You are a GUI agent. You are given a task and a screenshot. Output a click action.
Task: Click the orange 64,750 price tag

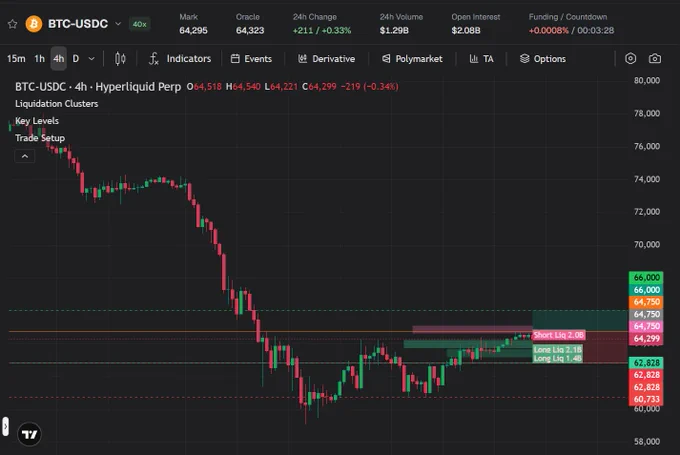pyautogui.click(x=646, y=302)
